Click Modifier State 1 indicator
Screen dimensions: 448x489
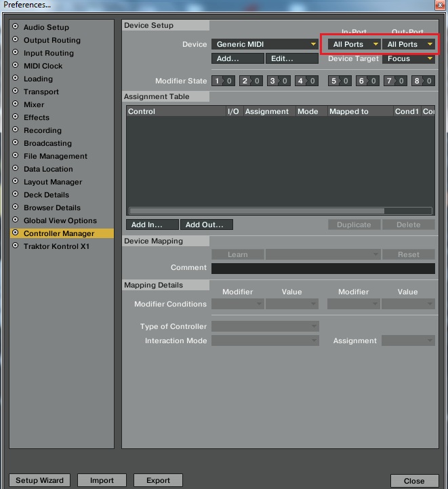click(223, 81)
